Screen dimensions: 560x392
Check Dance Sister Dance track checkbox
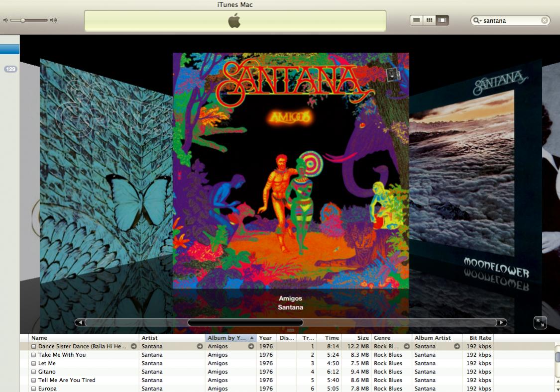[33, 346]
